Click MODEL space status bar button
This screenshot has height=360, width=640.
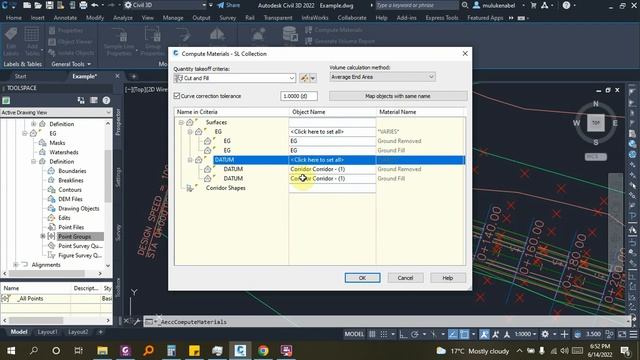pos(354,334)
